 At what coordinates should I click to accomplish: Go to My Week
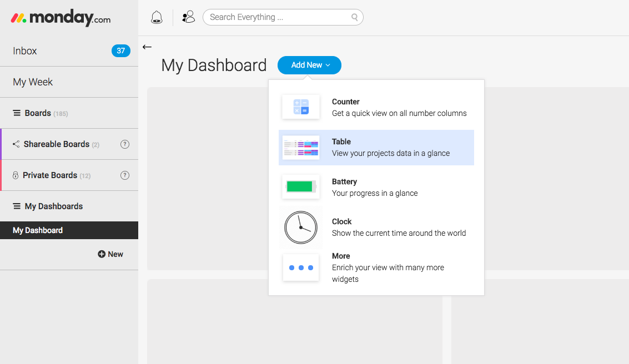pos(69,82)
